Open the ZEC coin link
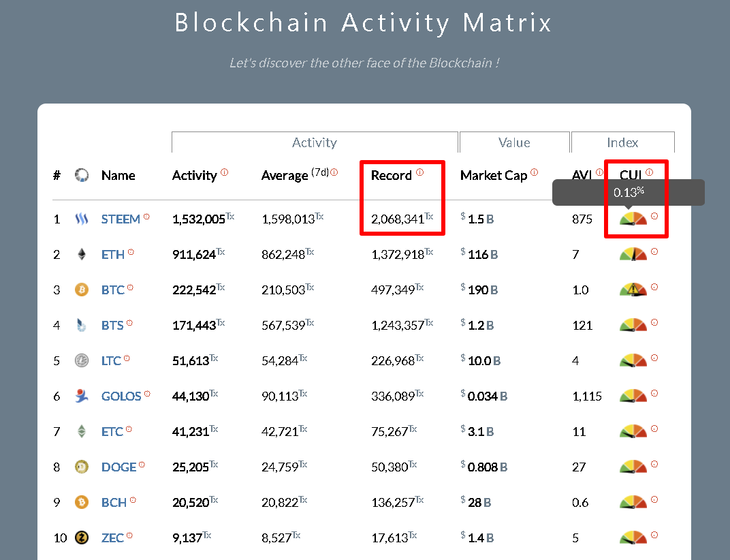 click(x=112, y=538)
